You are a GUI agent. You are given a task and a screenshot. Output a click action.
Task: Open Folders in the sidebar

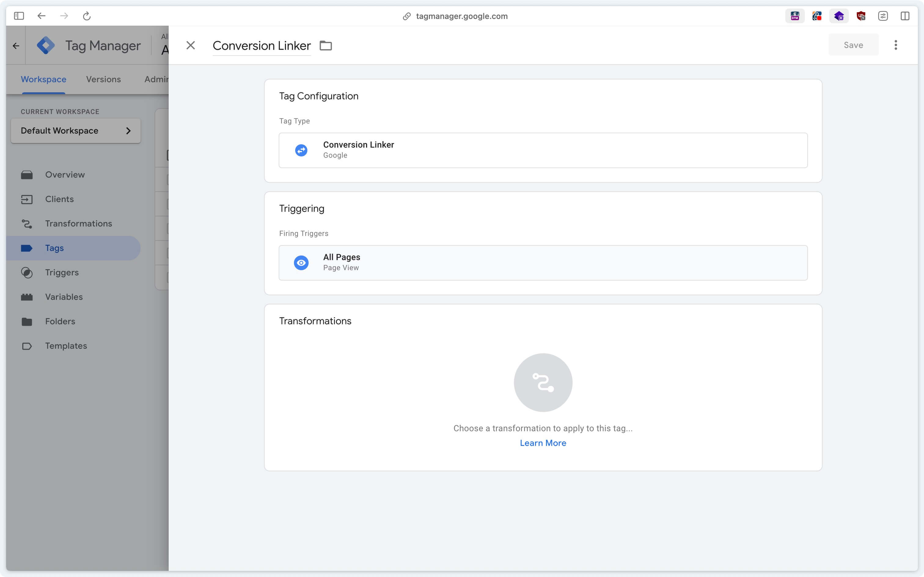click(x=73, y=321)
